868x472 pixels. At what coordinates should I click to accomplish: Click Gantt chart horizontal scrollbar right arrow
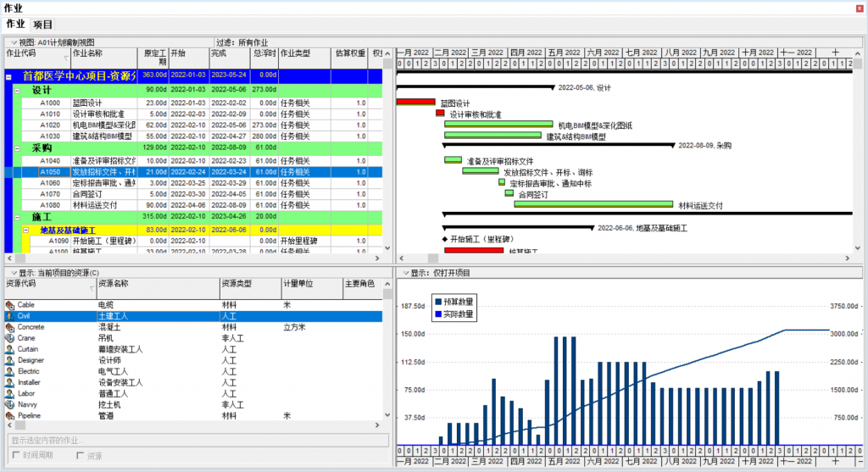847,258
